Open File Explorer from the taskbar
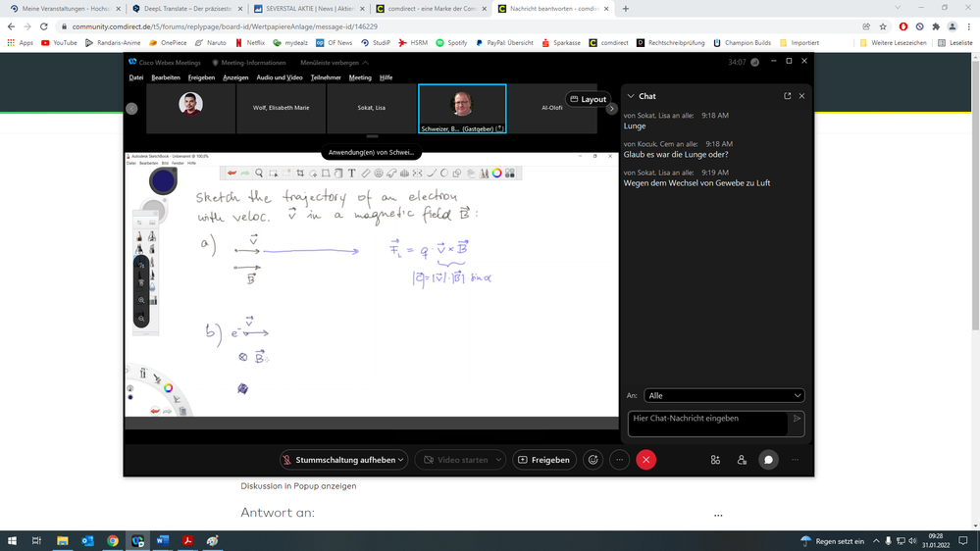 click(63, 541)
